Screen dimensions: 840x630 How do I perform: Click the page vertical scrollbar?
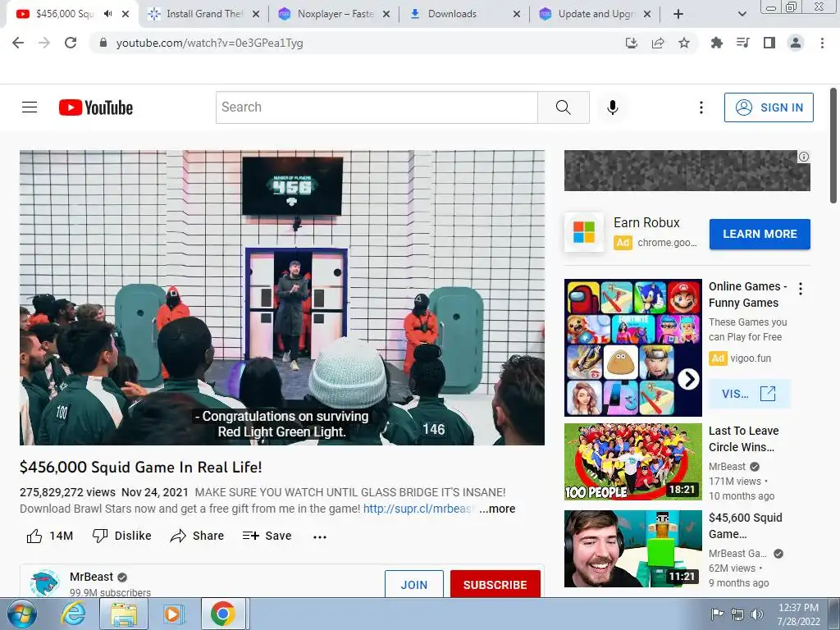point(833,146)
